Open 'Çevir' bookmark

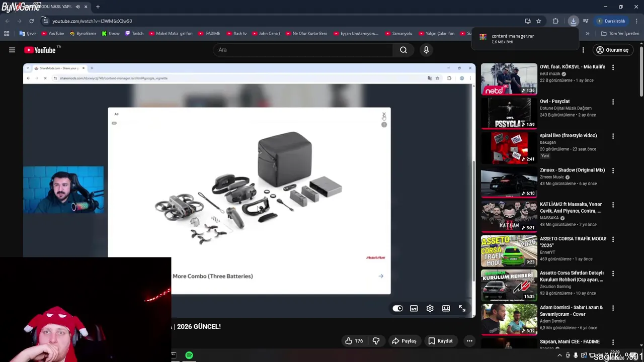[x=27, y=34]
